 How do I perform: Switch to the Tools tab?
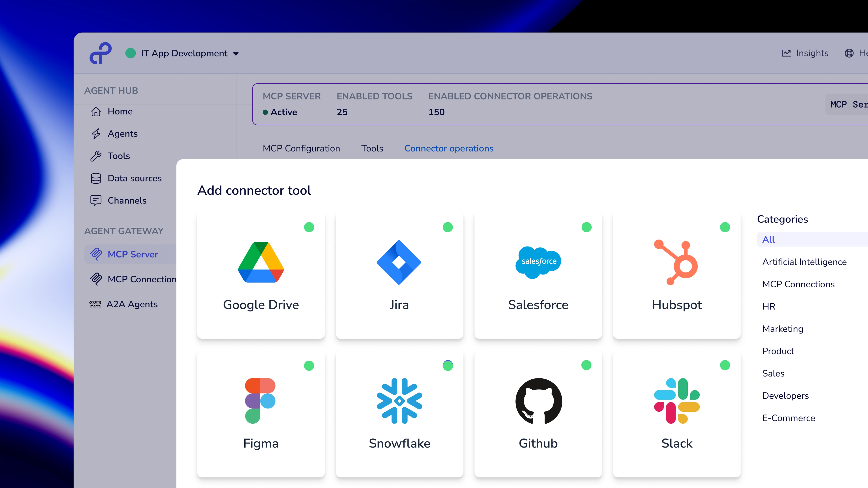372,148
